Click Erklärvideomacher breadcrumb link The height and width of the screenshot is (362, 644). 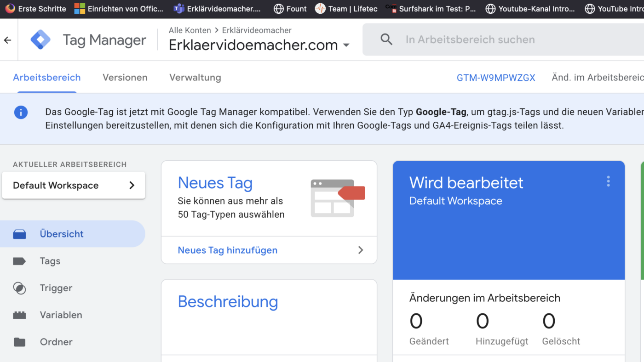257,30
